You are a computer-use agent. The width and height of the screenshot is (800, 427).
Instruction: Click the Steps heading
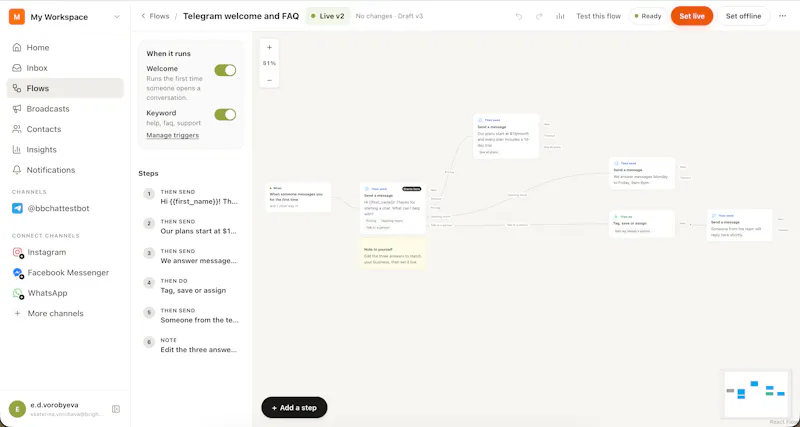click(x=148, y=173)
